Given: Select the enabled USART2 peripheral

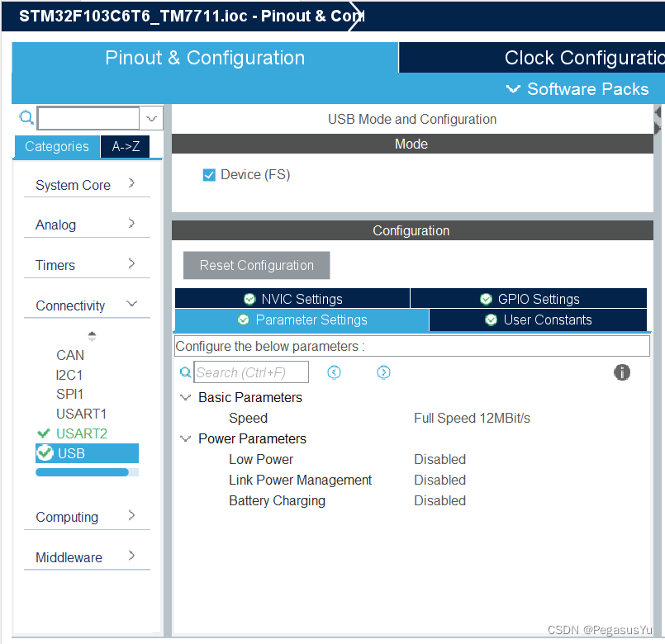Looking at the screenshot, I should point(82,433).
